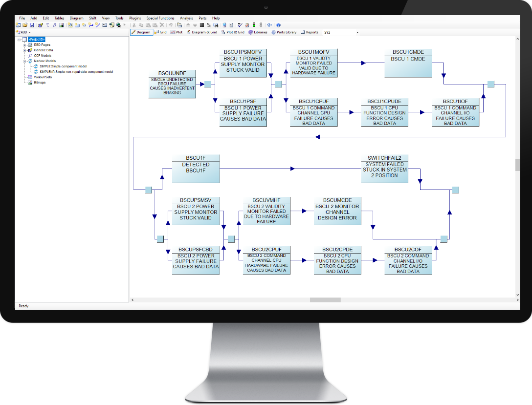This screenshot has width=532, height=405.
Task: Open the Analysis menu
Action: (x=186, y=18)
